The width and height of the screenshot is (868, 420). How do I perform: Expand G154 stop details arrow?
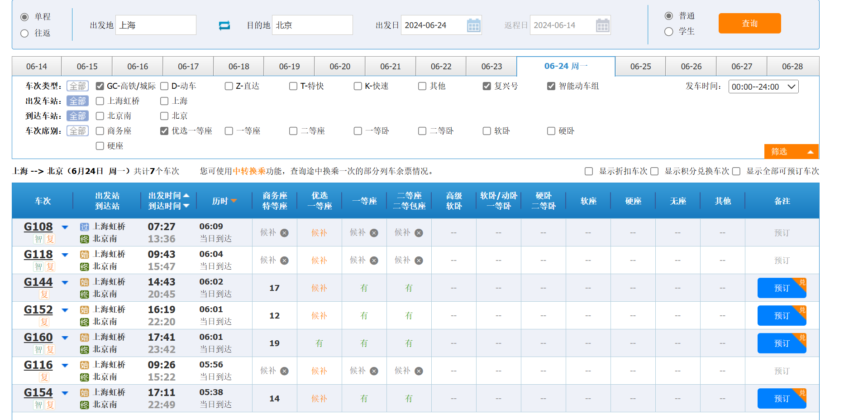pyautogui.click(x=65, y=393)
